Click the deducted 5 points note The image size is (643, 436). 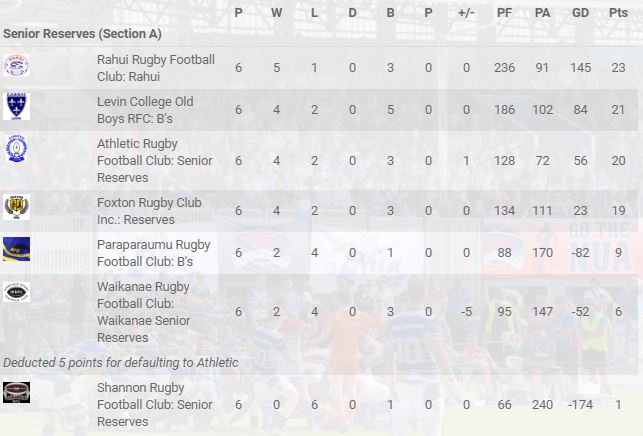(121, 363)
